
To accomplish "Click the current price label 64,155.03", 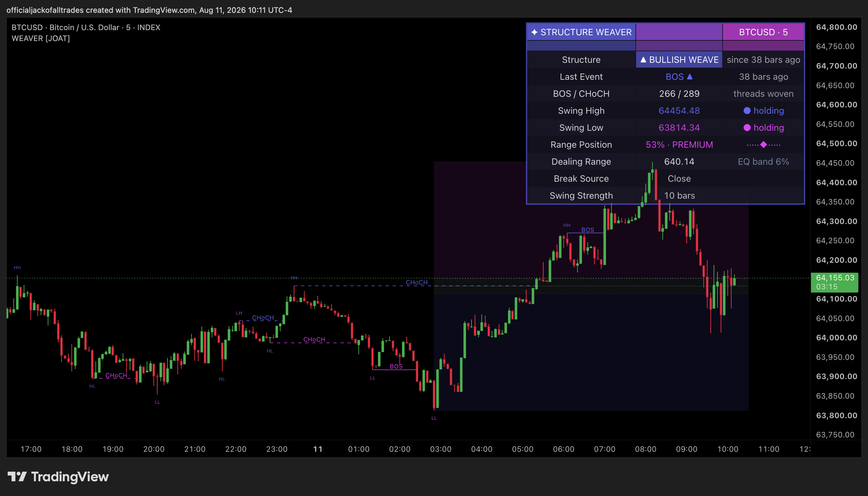I will (x=835, y=282).
